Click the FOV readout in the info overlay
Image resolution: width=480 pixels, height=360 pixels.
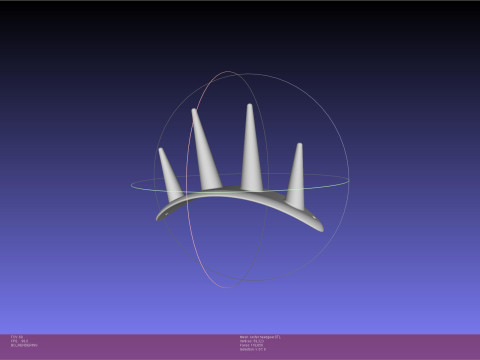click(17, 337)
